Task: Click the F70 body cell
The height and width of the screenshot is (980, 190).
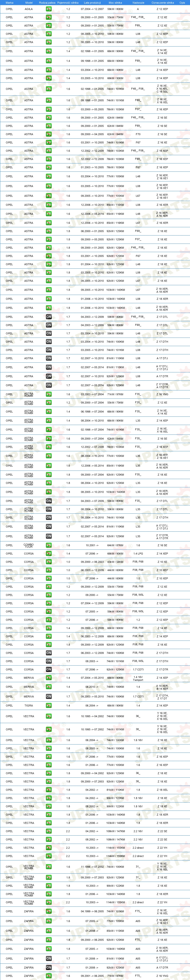Action: pos(138,134)
